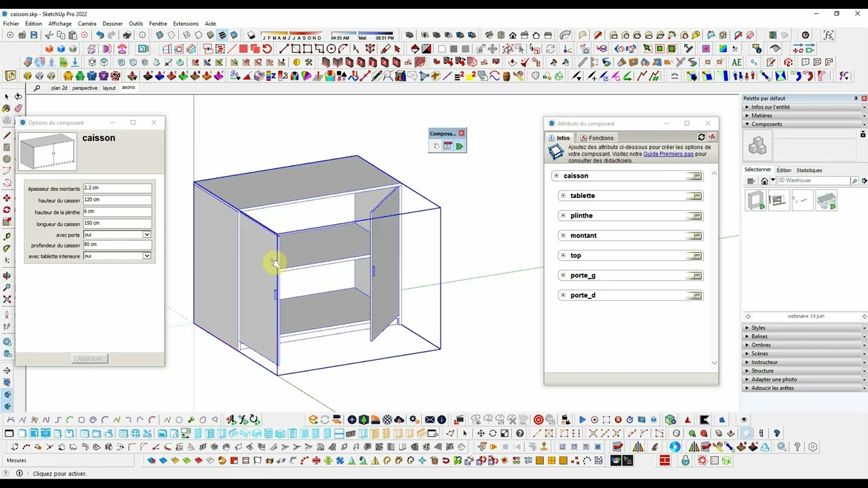This screenshot has height=488, width=868.
Task: Click the Print icon in the top toolbar
Action: tap(126, 35)
